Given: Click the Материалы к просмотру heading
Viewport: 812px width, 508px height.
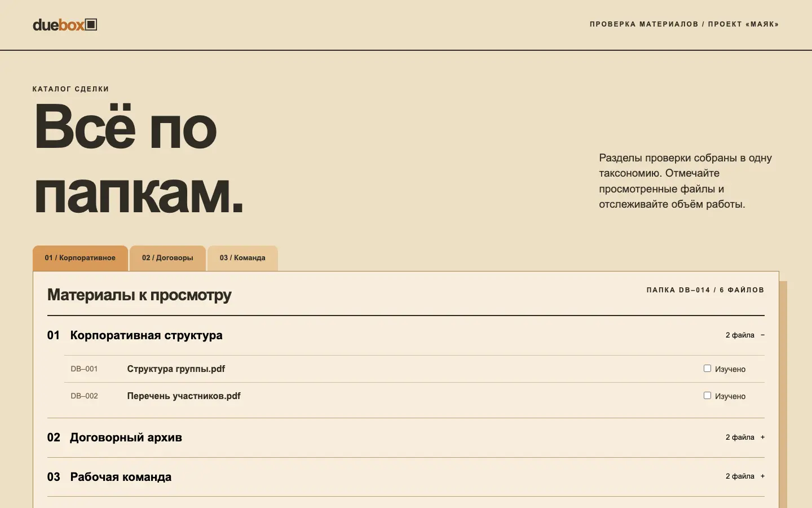Looking at the screenshot, I should coord(139,295).
